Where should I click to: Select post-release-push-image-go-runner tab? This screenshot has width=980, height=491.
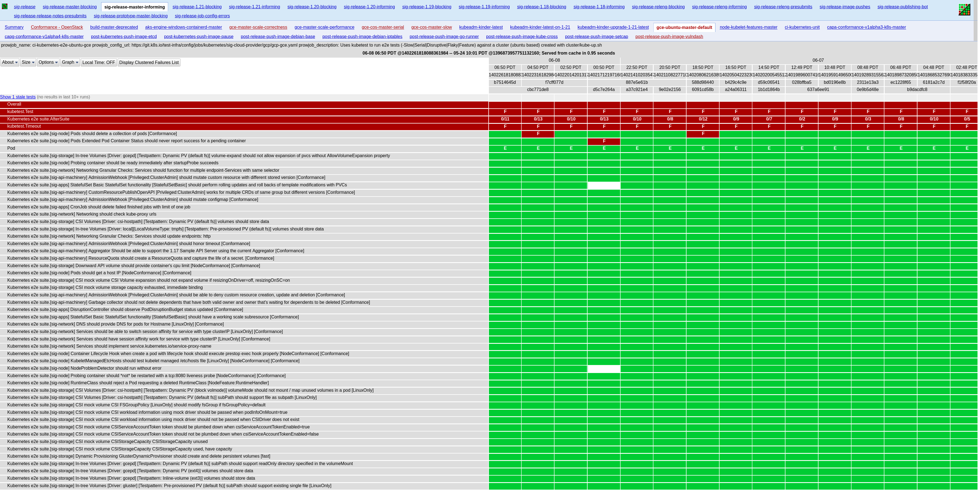[444, 37]
